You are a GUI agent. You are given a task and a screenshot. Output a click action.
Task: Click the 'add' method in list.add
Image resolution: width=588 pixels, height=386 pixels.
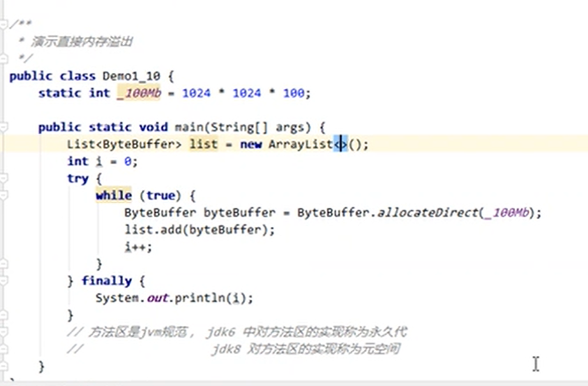click(x=171, y=230)
